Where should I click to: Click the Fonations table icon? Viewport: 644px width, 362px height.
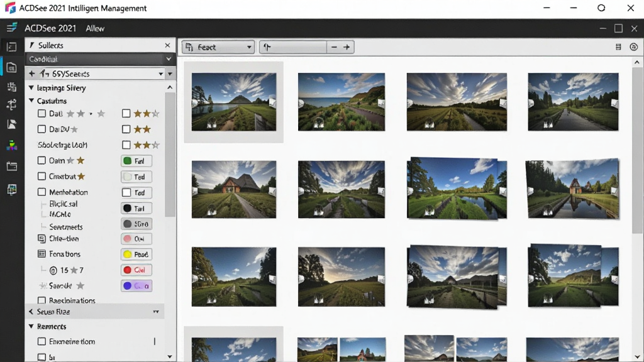tap(42, 254)
